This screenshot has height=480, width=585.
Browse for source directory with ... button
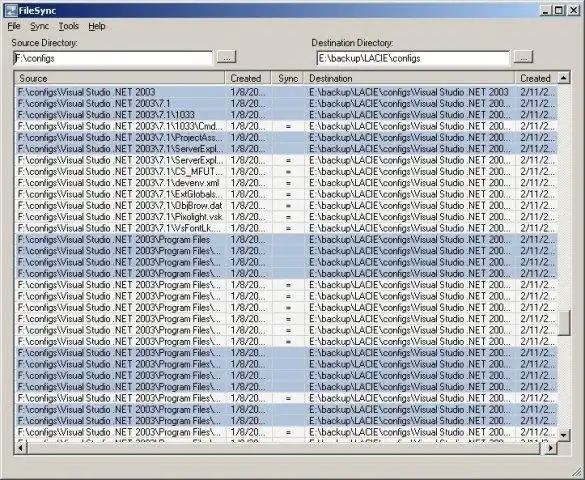[226, 57]
